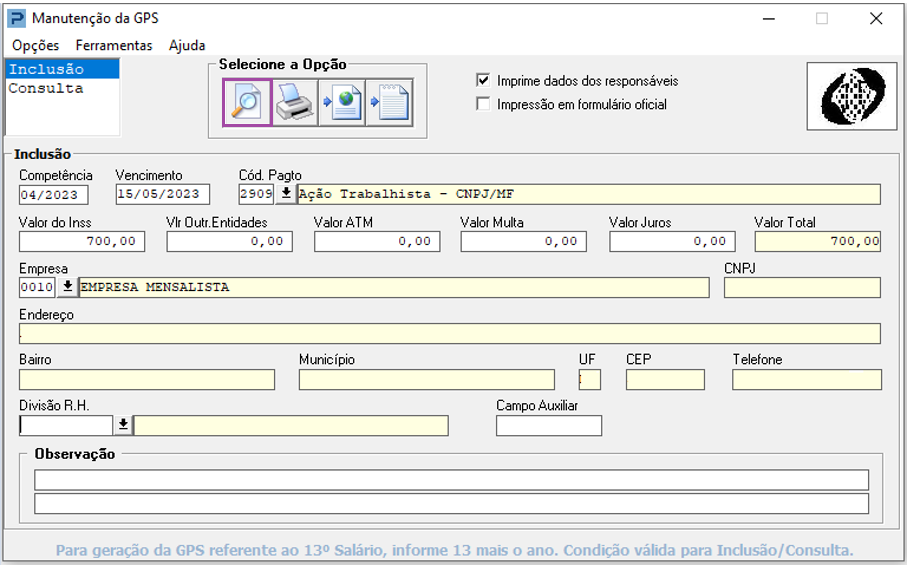Screen dimensions: 907x565
Task: Click the Valor Multa field
Action: (x=523, y=241)
